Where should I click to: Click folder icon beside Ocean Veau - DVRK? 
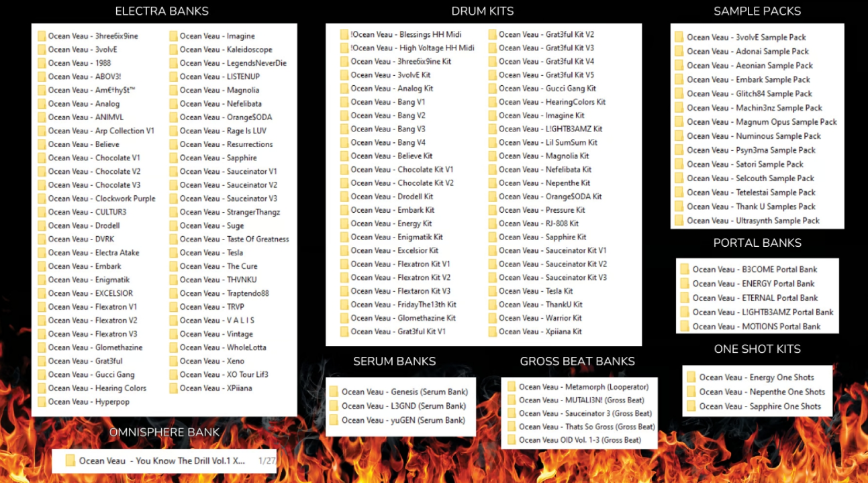[41, 239]
